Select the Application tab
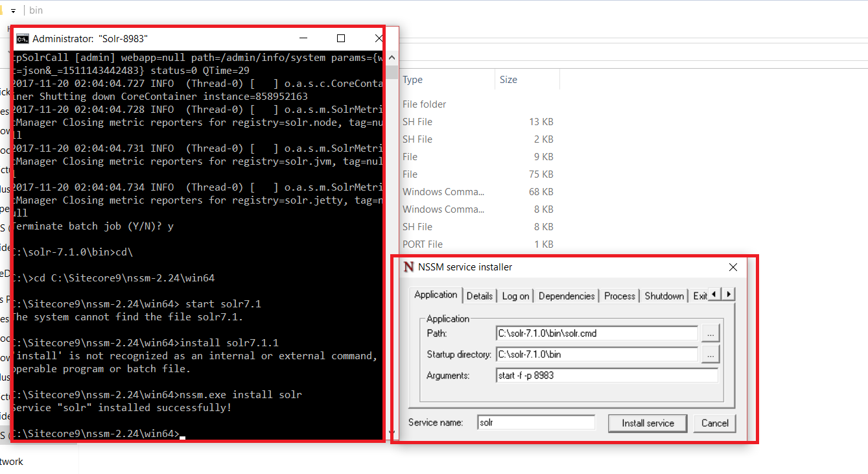The image size is (868, 474). [x=434, y=294]
